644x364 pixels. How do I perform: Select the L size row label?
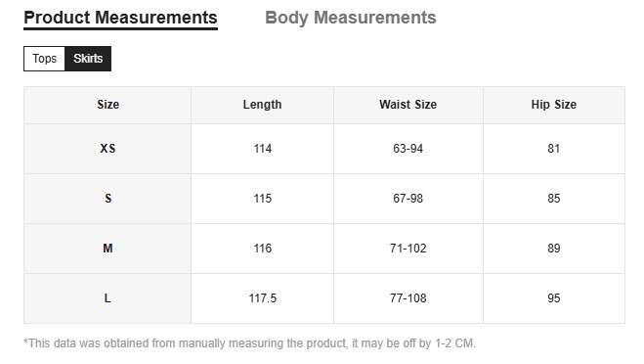click(x=107, y=298)
